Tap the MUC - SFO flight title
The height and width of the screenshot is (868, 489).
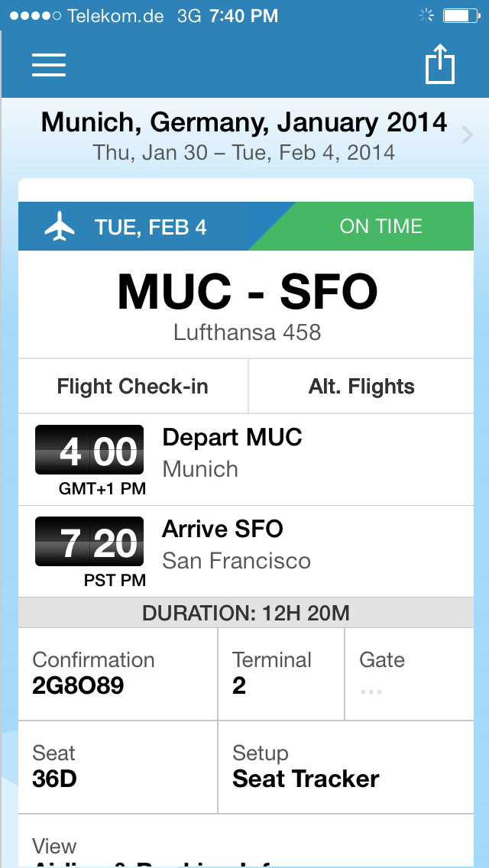coord(247,293)
